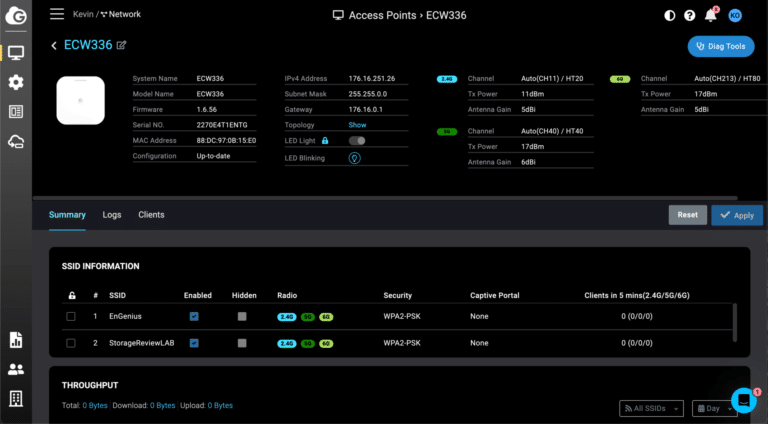Viewport: 768px width, 424px height.
Task: Click the Up-to-date configuration status
Action: (x=213, y=156)
